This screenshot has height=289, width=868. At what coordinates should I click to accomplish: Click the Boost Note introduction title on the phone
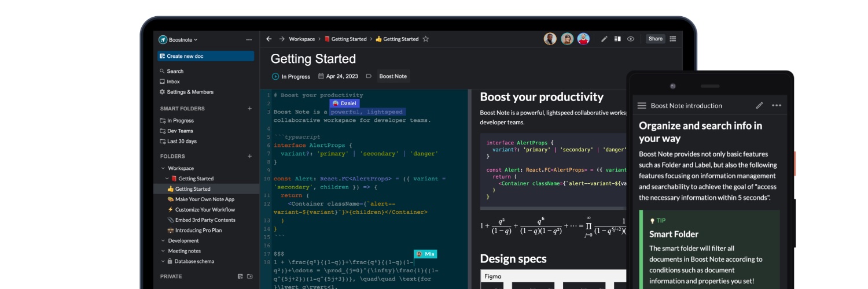(x=686, y=106)
